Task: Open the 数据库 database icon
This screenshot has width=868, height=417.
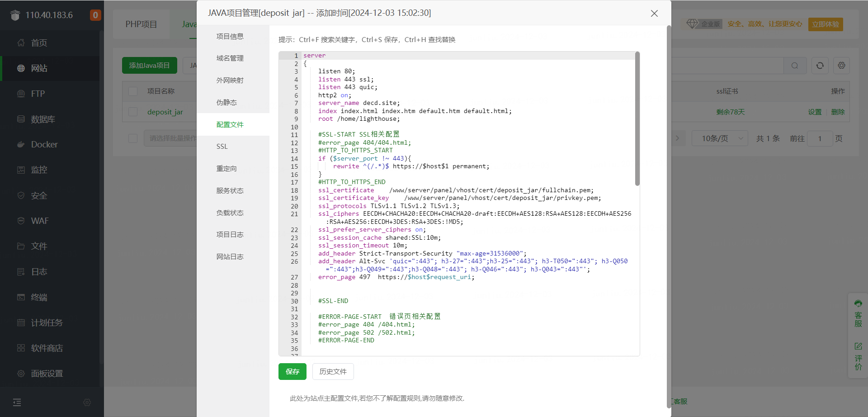Action: [21, 119]
